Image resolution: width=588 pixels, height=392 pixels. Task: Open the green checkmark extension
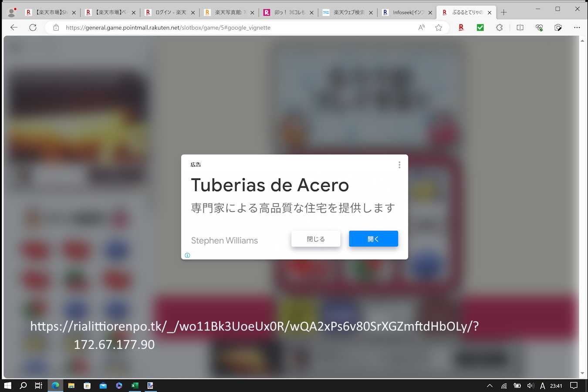(480, 27)
